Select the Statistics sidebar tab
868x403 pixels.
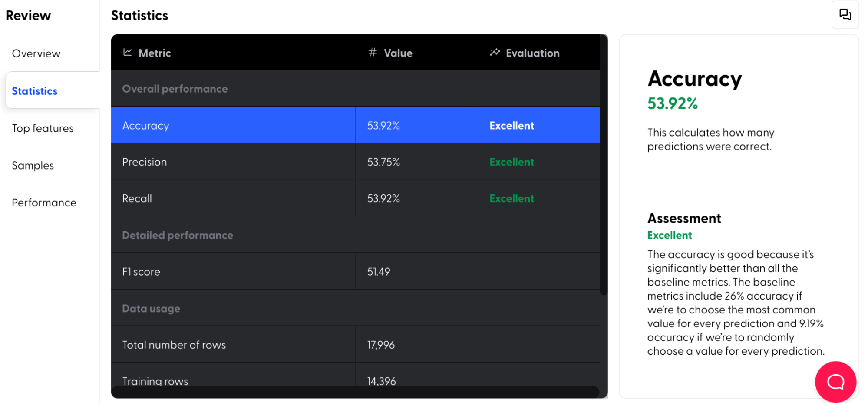(x=35, y=91)
